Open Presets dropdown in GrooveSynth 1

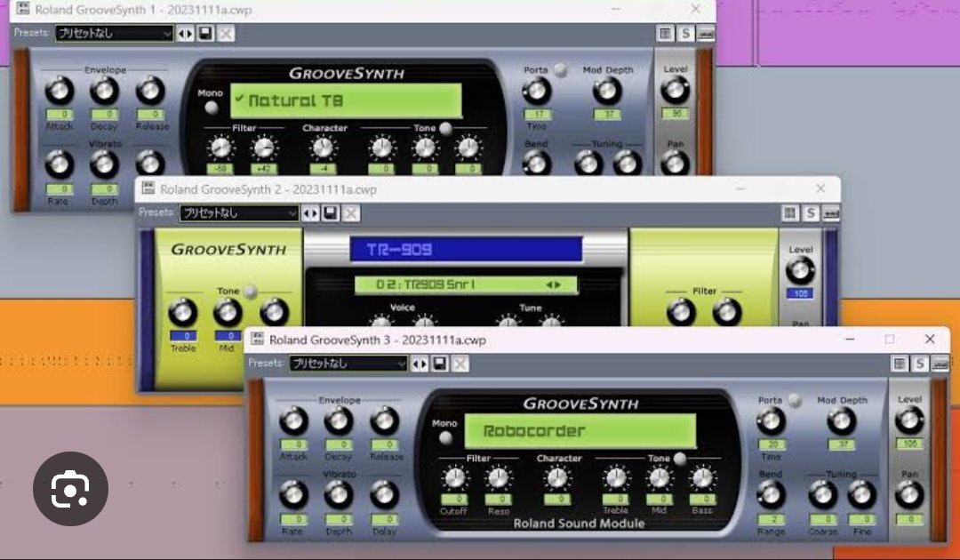click(114, 33)
